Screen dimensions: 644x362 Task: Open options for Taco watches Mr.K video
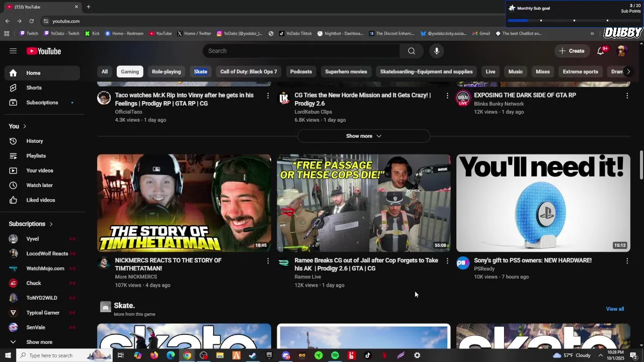point(268,96)
